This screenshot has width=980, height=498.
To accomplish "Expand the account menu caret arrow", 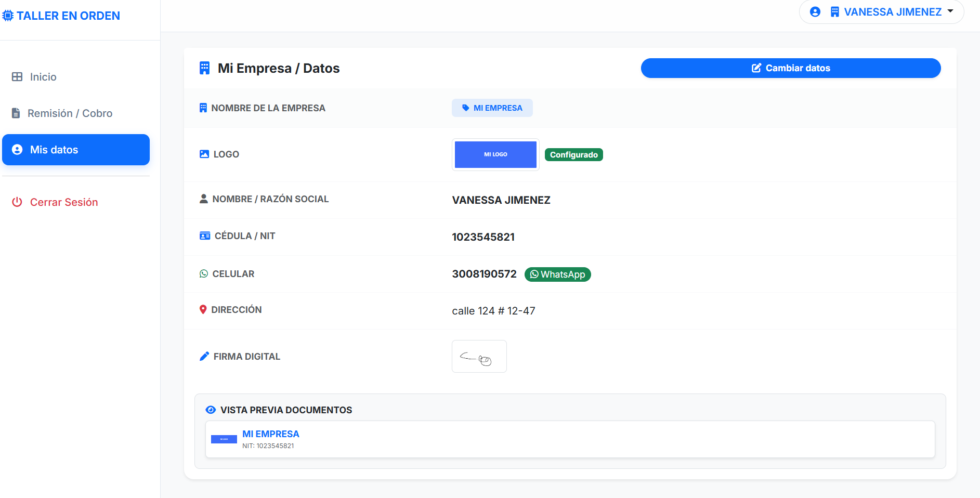I will 950,11.
